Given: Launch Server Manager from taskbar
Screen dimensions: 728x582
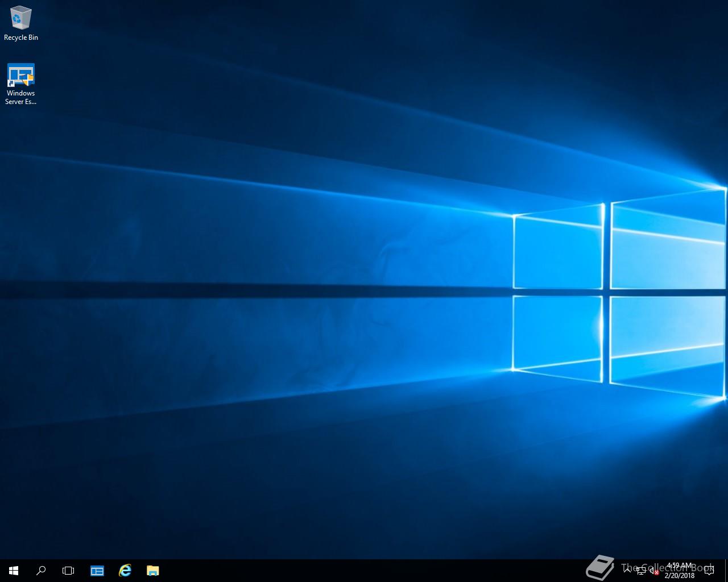Looking at the screenshot, I should pyautogui.click(x=97, y=571).
